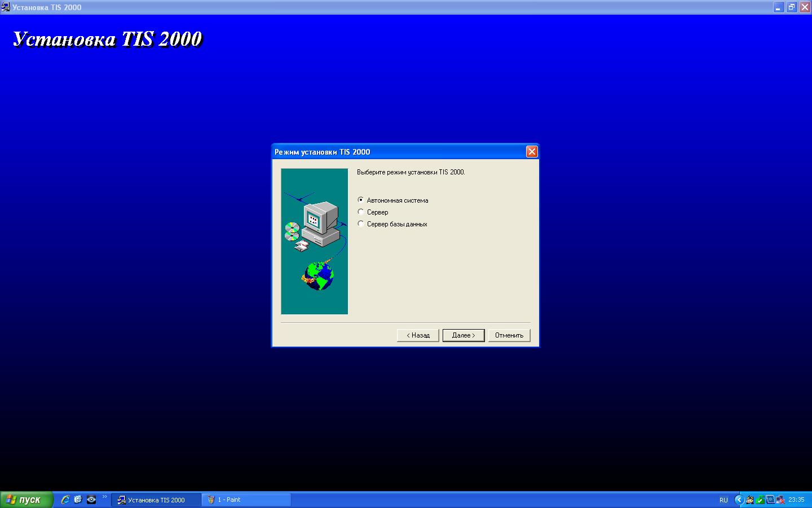Click the system tray clock 23:35
The height and width of the screenshot is (508, 812).
pyautogui.click(x=796, y=500)
